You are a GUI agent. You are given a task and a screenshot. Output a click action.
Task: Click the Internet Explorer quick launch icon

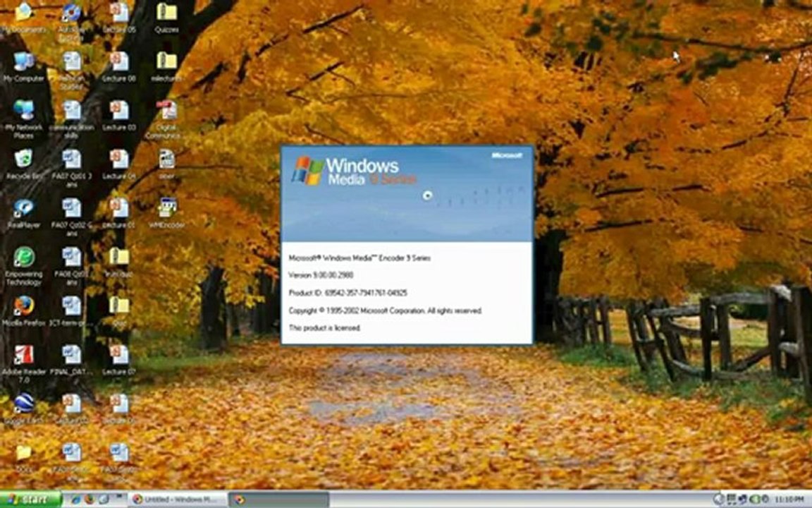click(76, 500)
